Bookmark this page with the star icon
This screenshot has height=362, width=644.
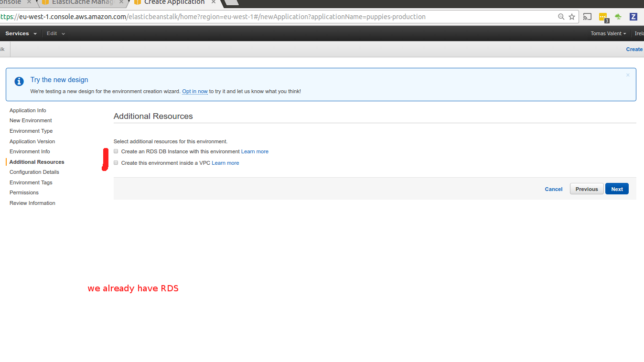pyautogui.click(x=572, y=17)
